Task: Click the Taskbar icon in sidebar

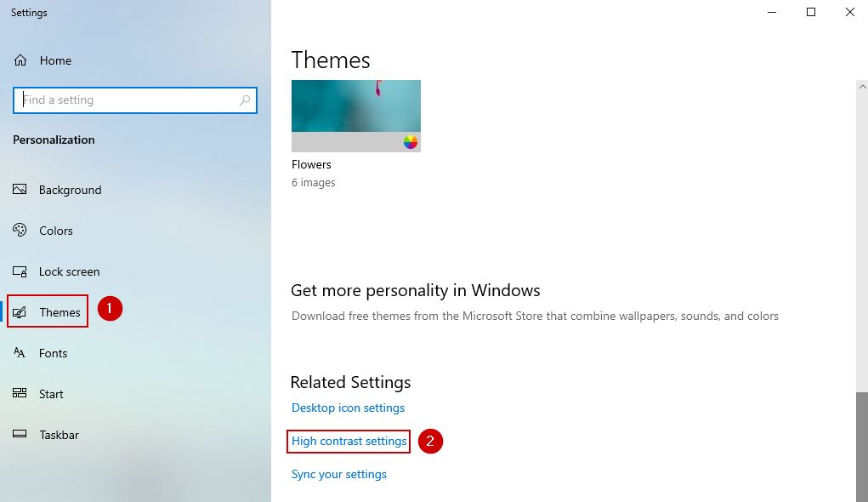Action: (20, 435)
